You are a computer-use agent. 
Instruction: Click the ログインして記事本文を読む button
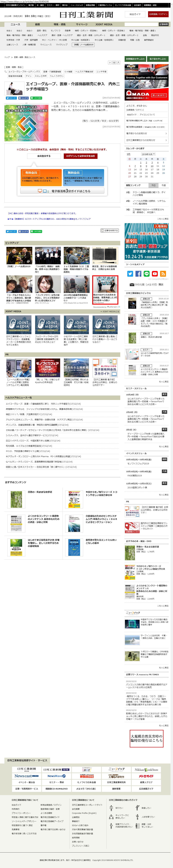click(81, 156)
